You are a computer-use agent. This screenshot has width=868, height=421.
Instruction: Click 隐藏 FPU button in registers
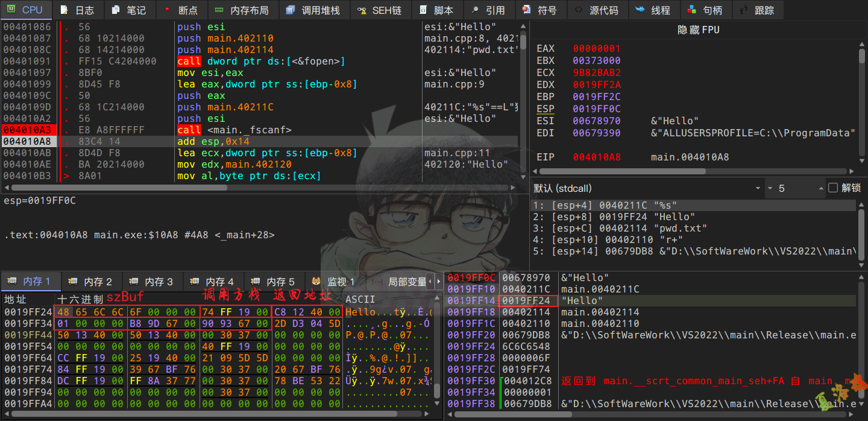click(x=698, y=30)
